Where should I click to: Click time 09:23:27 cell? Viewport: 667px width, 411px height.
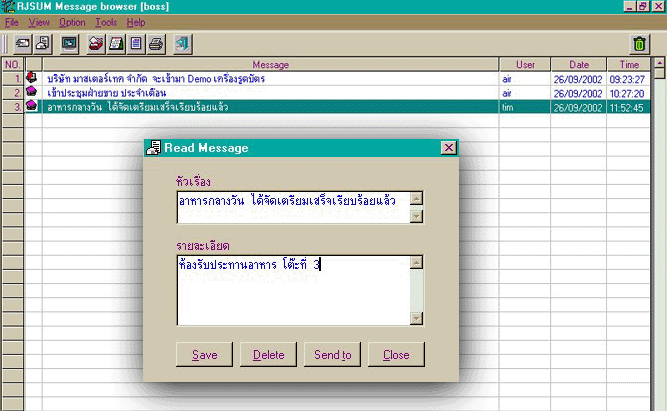click(x=627, y=79)
